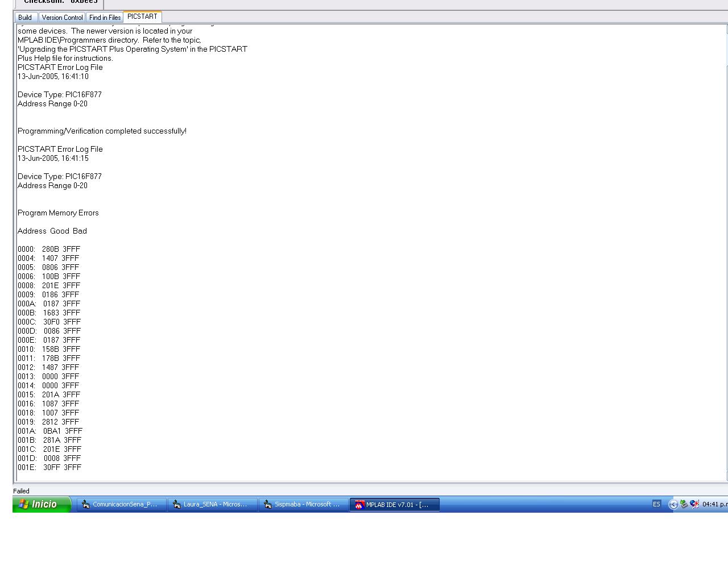Click the 'Program Memory Errors' heading

pyautogui.click(x=58, y=213)
